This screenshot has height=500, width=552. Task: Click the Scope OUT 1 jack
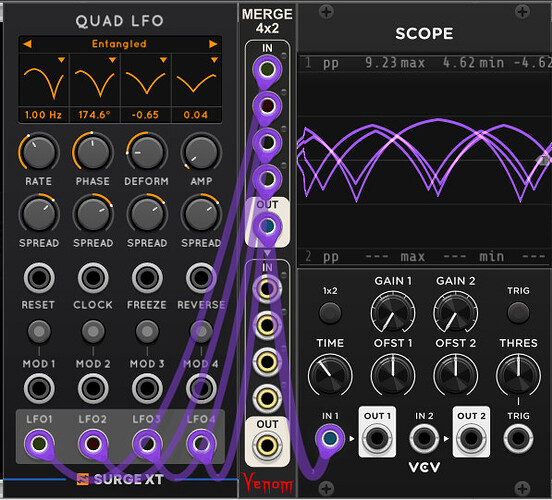(377, 438)
